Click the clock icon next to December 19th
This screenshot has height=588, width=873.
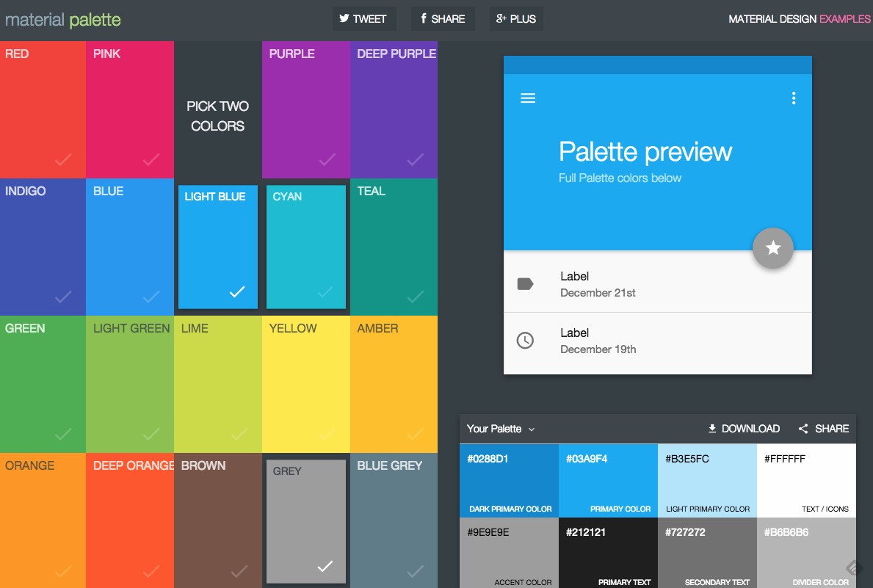pos(525,340)
